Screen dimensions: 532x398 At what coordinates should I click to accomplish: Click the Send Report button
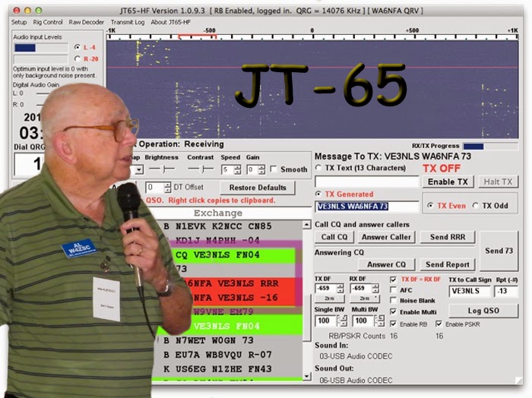point(448,264)
